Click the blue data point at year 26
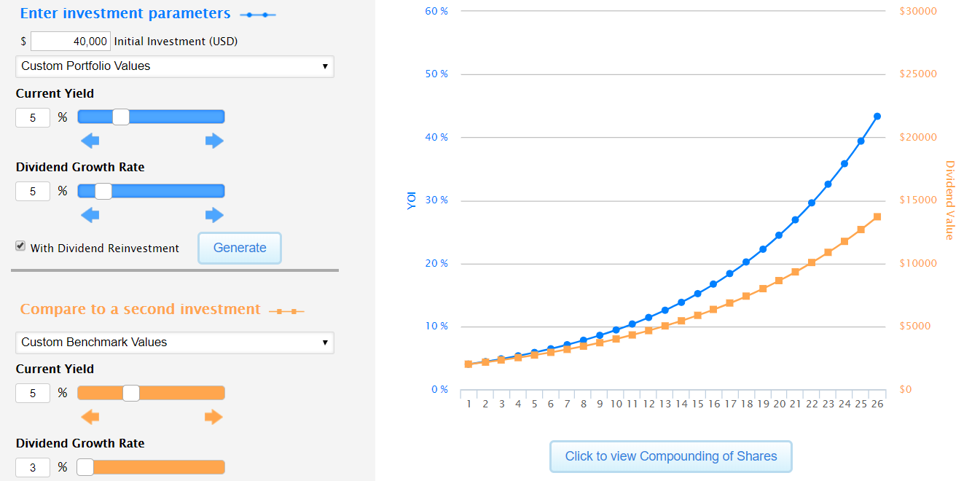The height and width of the screenshot is (481, 980). 877,117
